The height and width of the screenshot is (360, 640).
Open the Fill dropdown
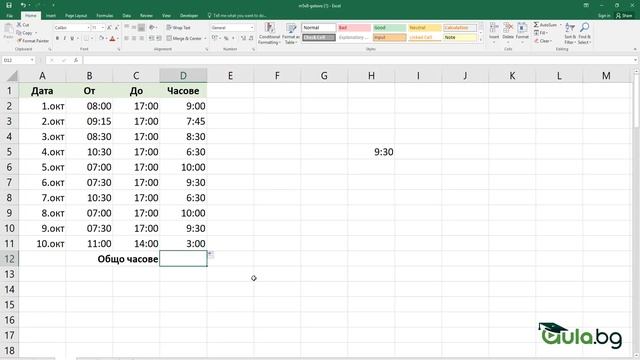pos(541,33)
